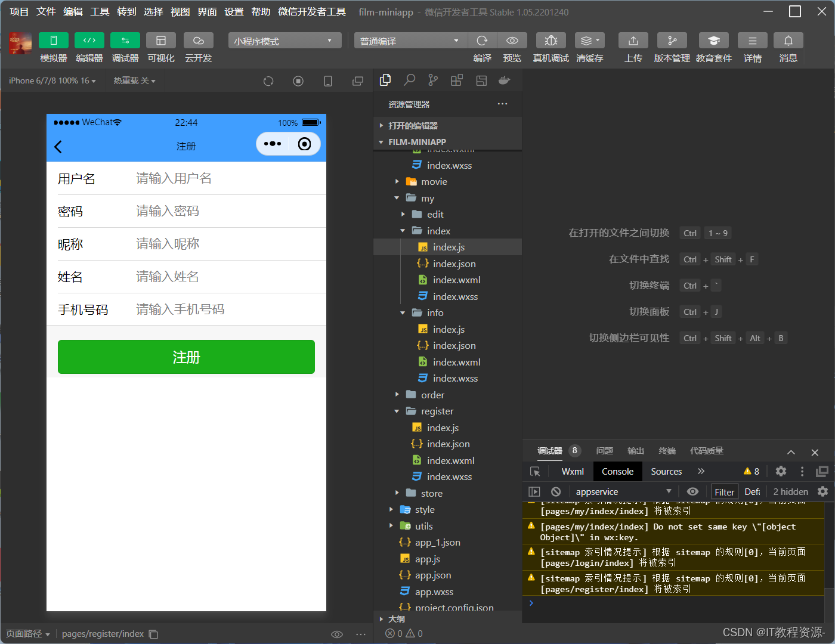Open cloud development icon

(199, 40)
